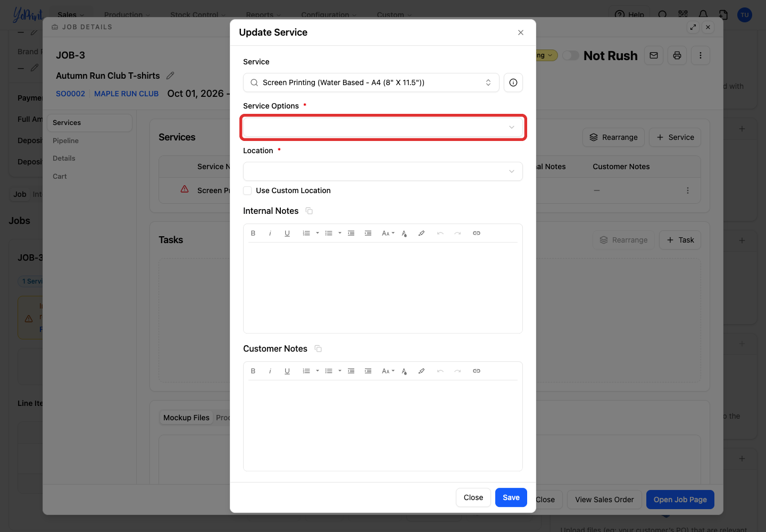Increase indent in Internal Notes toolbar
This screenshot has height=532, width=766.
[368, 233]
